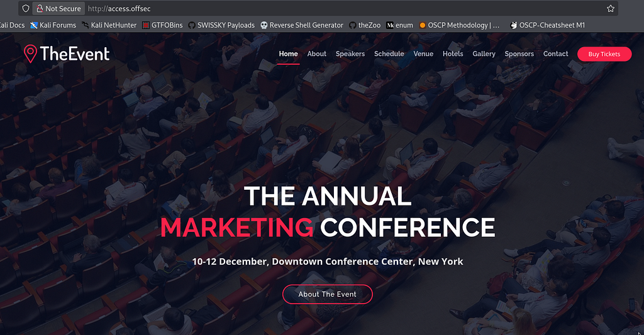The image size is (644, 335).
Task: Click the MARKETING headline word
Action: coord(237,228)
